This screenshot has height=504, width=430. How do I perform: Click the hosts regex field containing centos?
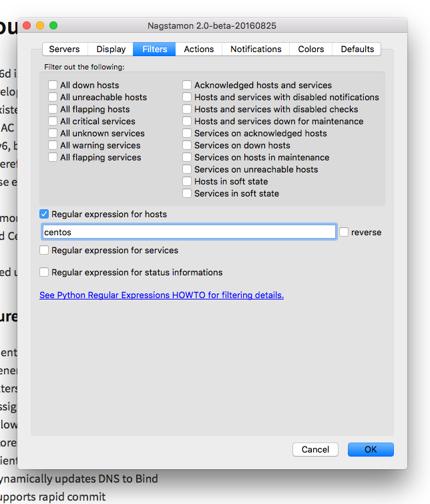188,232
